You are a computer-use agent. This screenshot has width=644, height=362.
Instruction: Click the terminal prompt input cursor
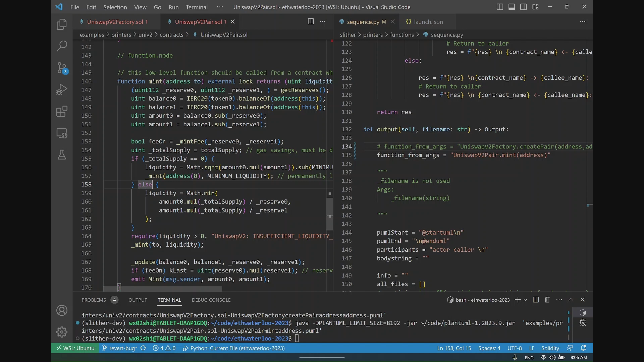point(297,339)
